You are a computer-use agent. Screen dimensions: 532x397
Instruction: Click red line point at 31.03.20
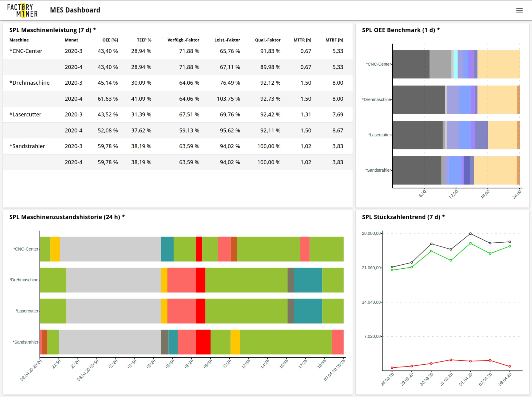pyautogui.click(x=451, y=360)
